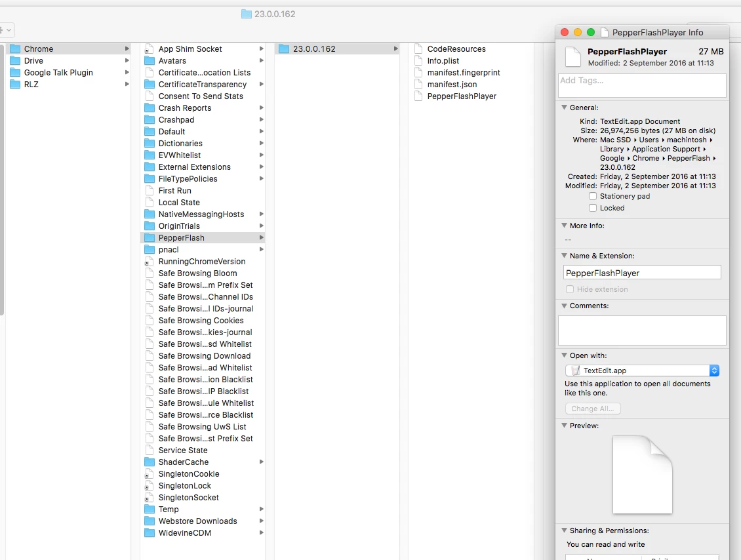Toggle the Hide extension checkbox

[570, 289]
